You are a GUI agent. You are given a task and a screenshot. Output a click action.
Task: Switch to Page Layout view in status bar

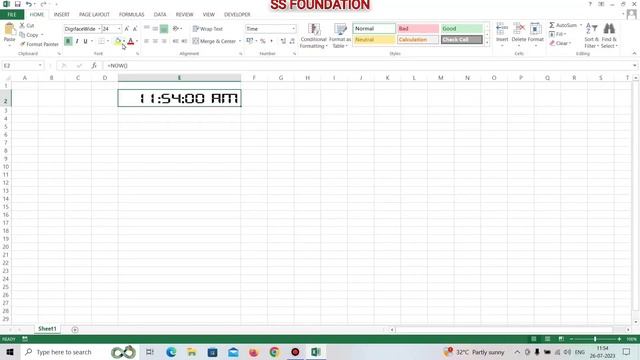tap(547, 339)
